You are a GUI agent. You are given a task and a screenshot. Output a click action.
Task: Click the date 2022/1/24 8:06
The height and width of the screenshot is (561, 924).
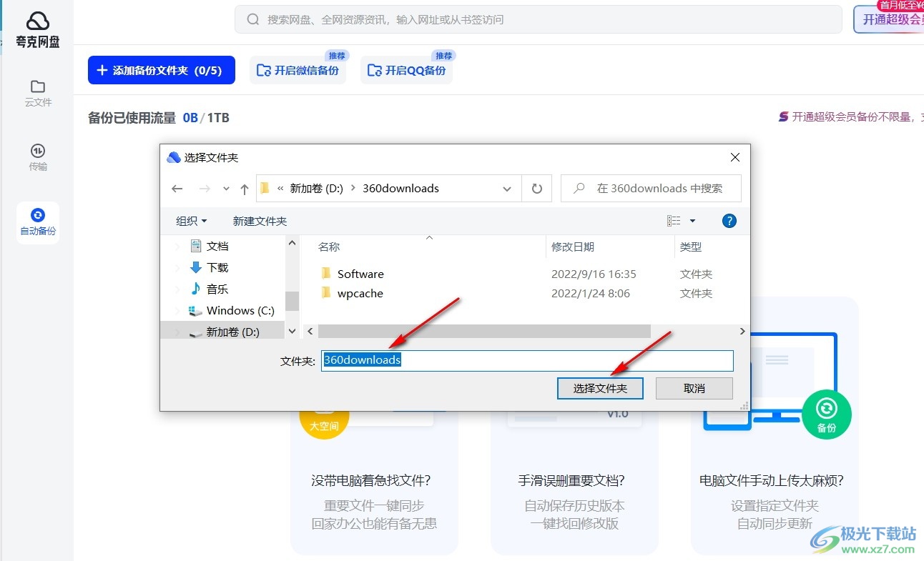[591, 293]
